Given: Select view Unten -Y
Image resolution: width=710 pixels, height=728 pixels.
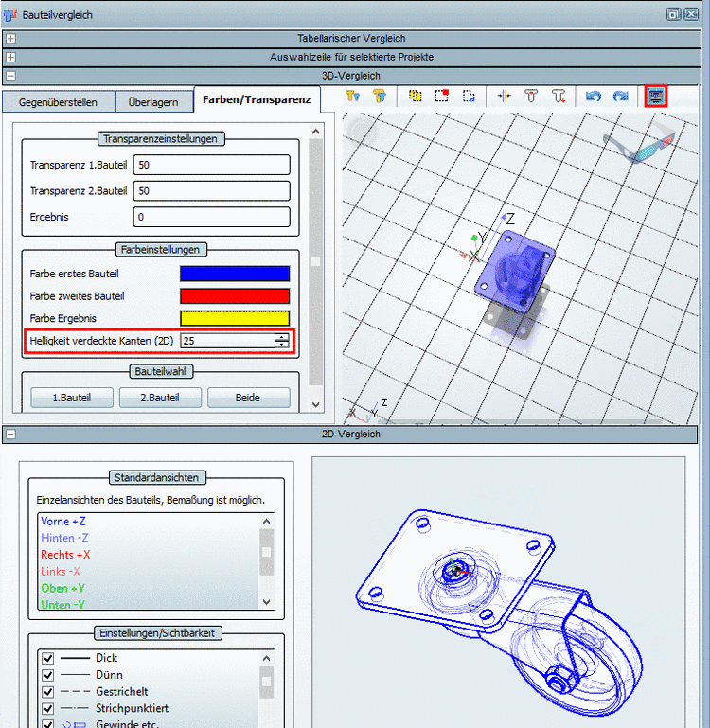Looking at the screenshot, I should pos(62,605).
